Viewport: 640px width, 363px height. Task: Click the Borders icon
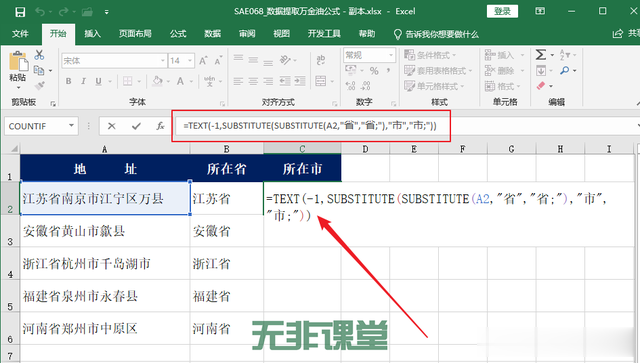(127, 81)
